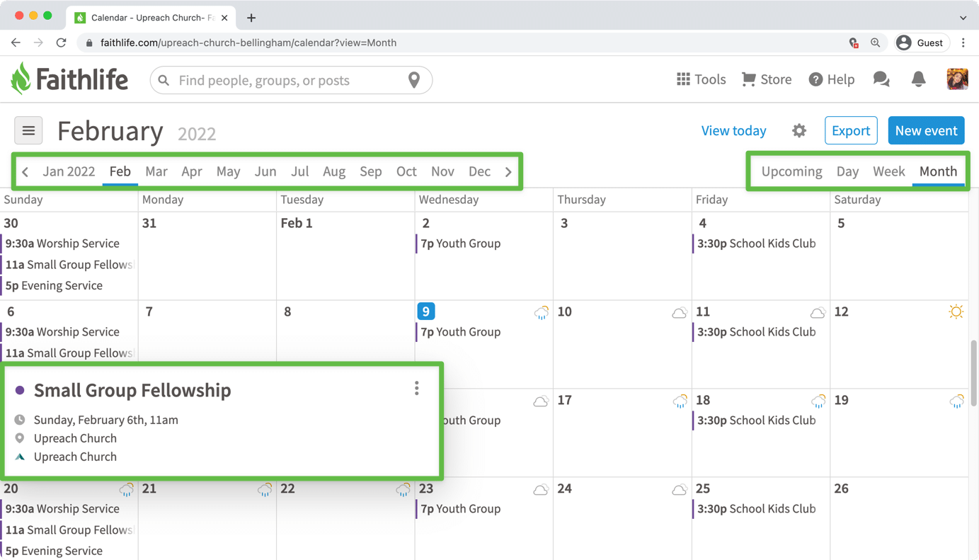Open 5p Evening Service on the 30th
Viewport: 979px width, 560px height.
(54, 285)
